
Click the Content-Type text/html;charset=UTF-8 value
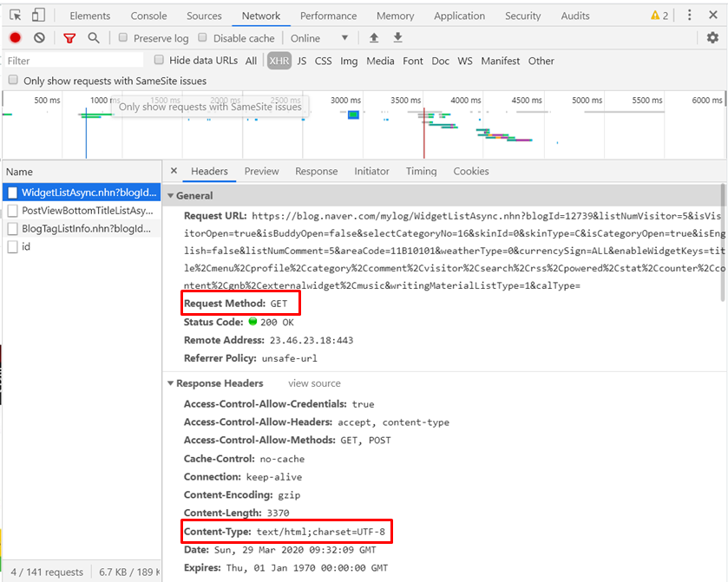[x=321, y=532]
